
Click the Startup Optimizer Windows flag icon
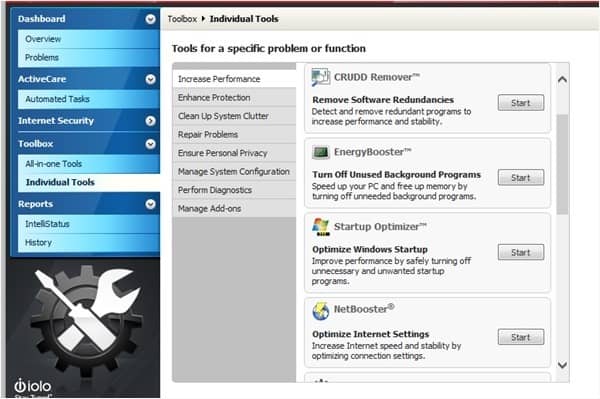click(321, 227)
